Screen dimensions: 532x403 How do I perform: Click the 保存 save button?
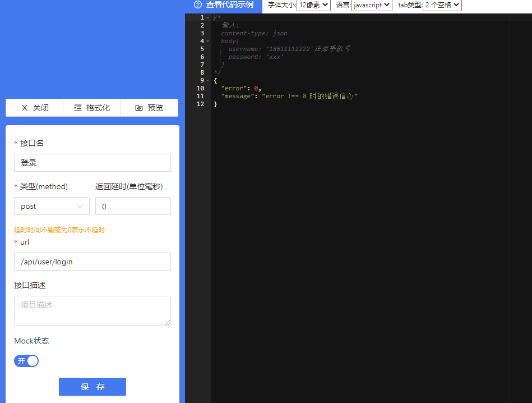(92, 387)
